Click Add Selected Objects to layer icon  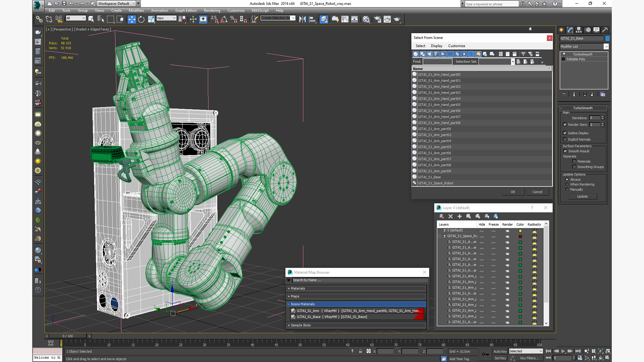pyautogui.click(x=460, y=217)
